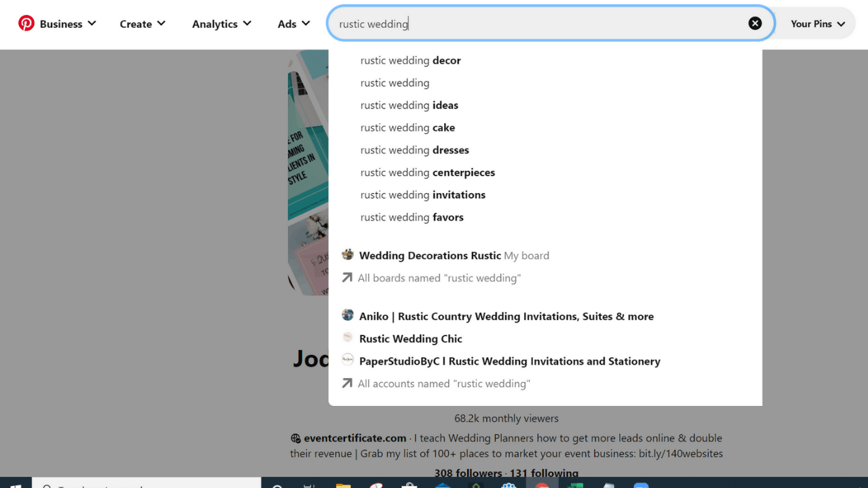Expand the Ads menu
The width and height of the screenshot is (868, 488).
click(x=294, y=24)
